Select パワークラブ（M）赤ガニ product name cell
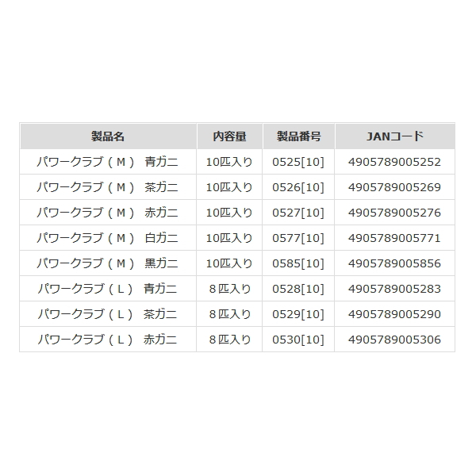This screenshot has width=476, height=476. (108, 213)
